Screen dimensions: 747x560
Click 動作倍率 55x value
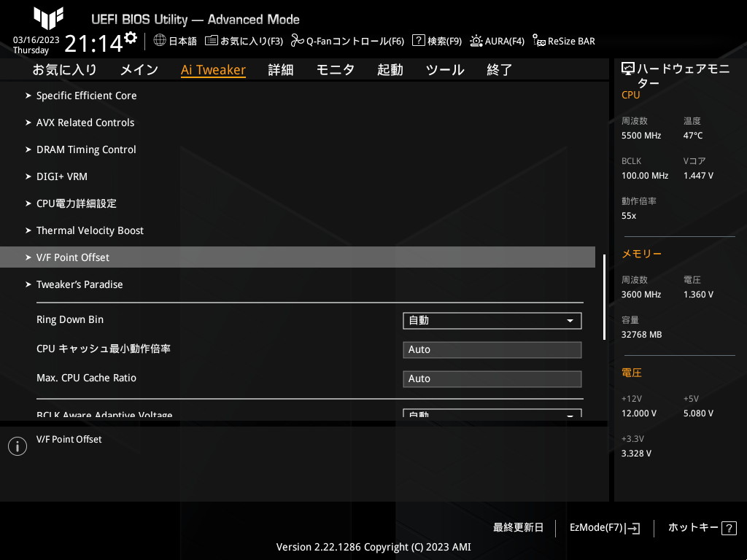point(628,216)
